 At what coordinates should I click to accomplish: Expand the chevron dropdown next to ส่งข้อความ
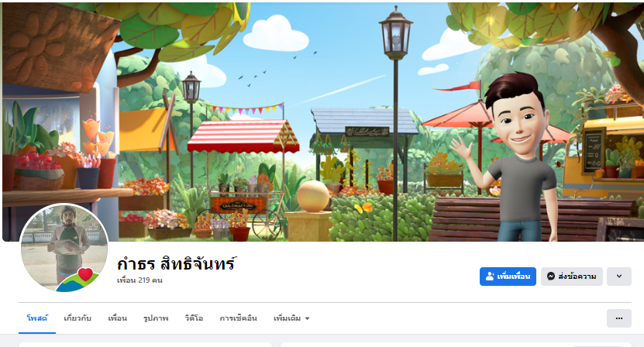(619, 277)
